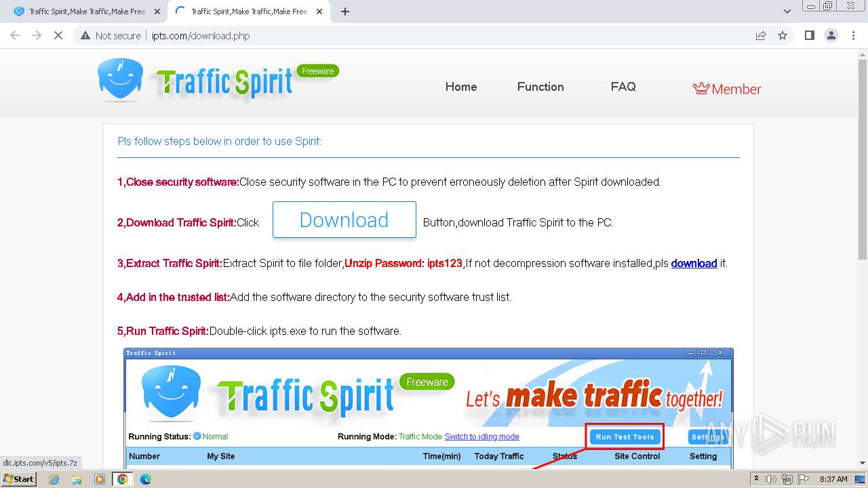Open the Windows Start menu
The image size is (868, 488).
[x=19, y=479]
